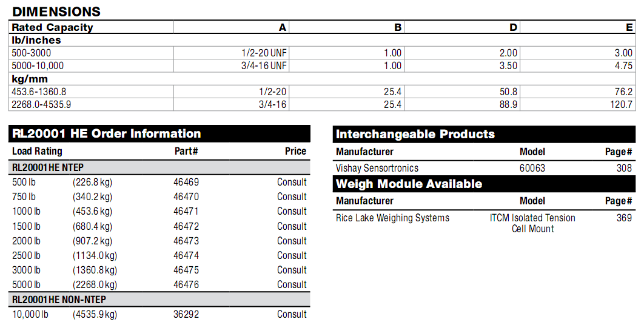Image resolution: width=644 pixels, height=322 pixels.
Task: Click the DIMENSIONS heading
Action: pos(56,12)
